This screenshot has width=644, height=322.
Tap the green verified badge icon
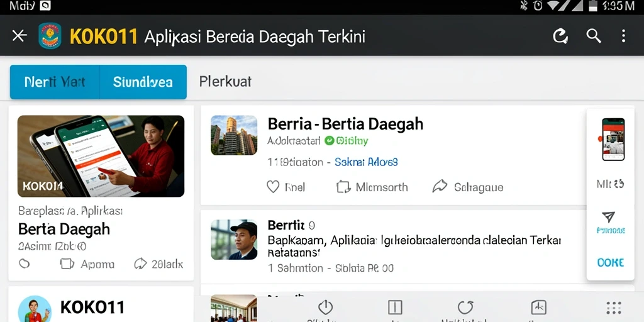329,141
